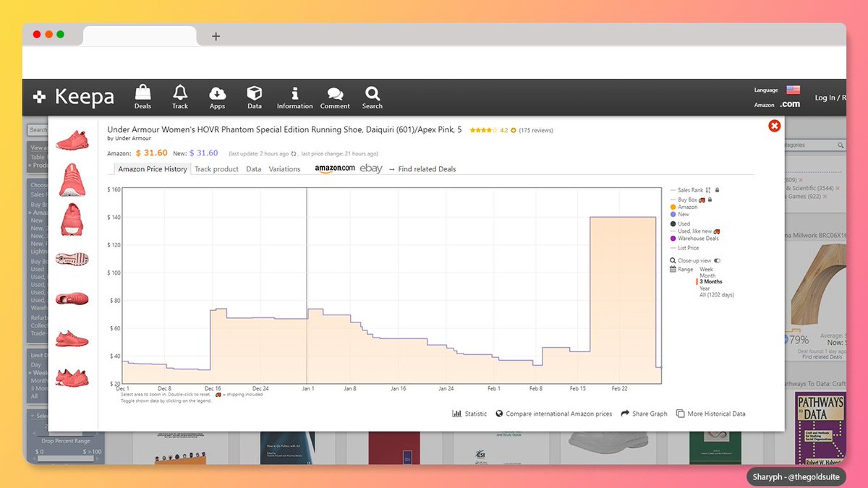Click Compare international Amazon prices
Viewport: 868px width, 488px height.
[553, 414]
